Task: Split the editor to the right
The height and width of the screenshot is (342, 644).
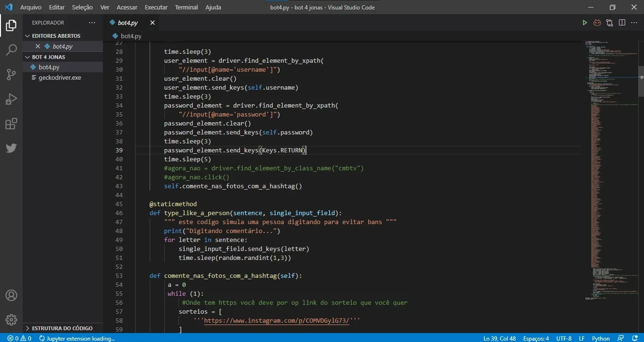Action: 622,23
